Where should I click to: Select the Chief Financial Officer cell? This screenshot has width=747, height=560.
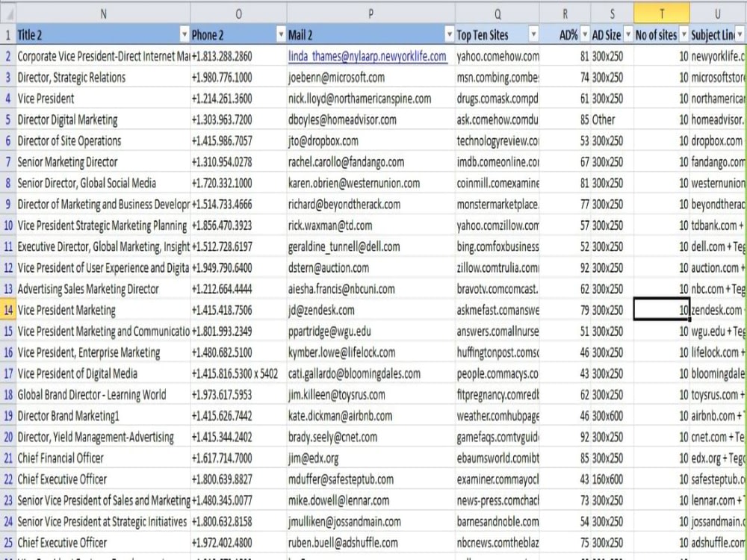coord(90,458)
